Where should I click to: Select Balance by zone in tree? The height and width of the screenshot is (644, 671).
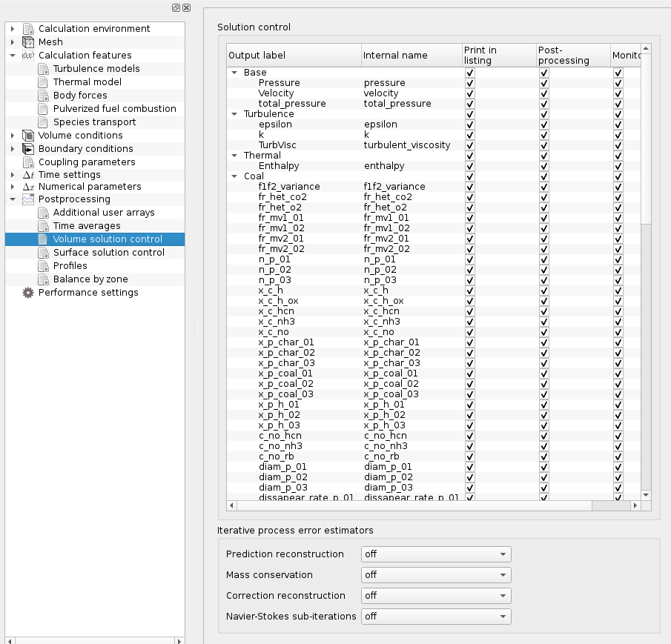90,279
